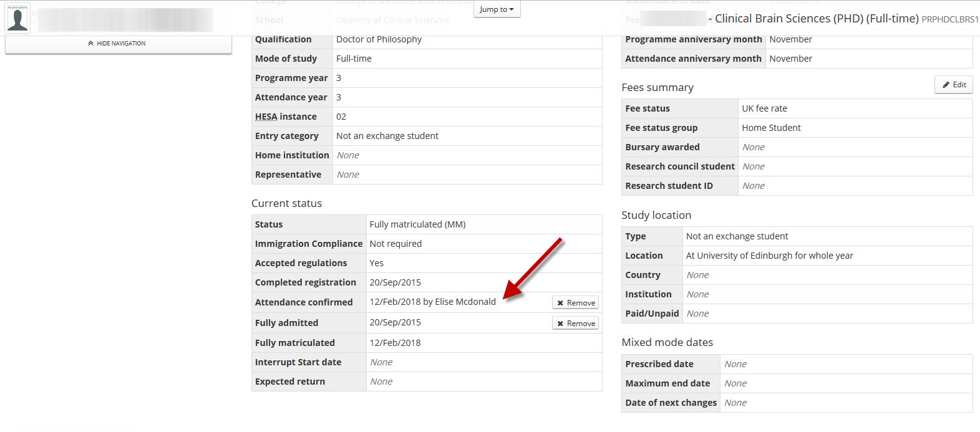Viewport: 980px width, 432px height.
Task: Click 'Not an exchange student' entry category value
Action: point(387,136)
